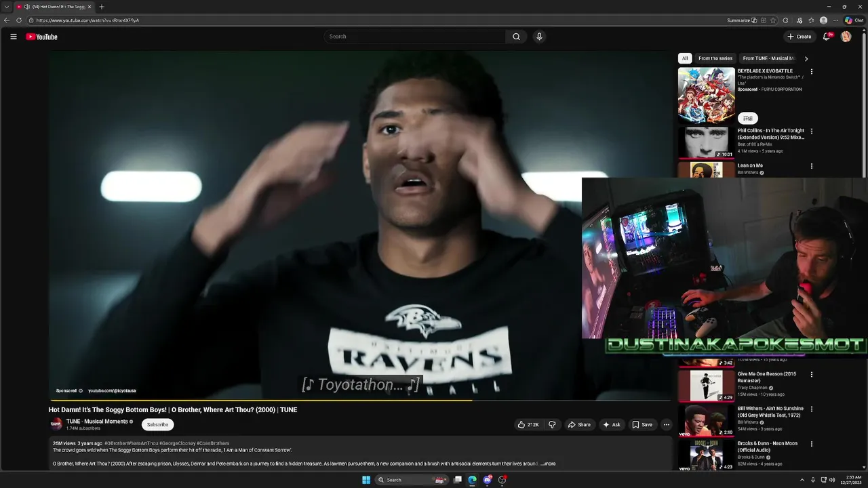This screenshot has height=488, width=868.
Task: Expand description with ...more
Action: (x=549, y=464)
